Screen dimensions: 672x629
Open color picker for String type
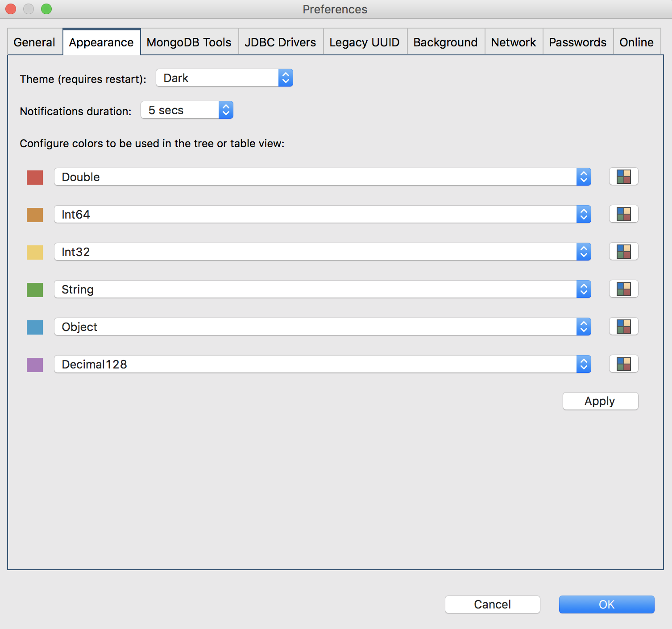[x=623, y=289]
